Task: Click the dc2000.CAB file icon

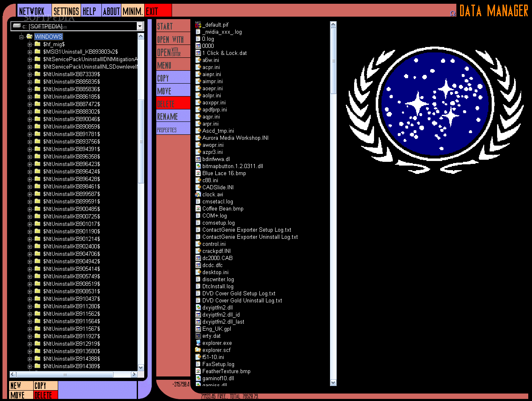Action: 198,258
